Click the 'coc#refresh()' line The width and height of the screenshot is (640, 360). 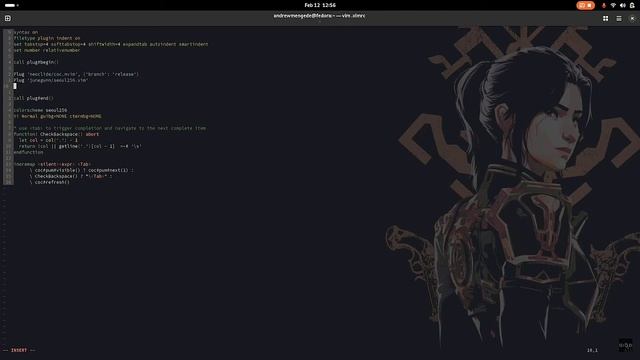[49, 182]
